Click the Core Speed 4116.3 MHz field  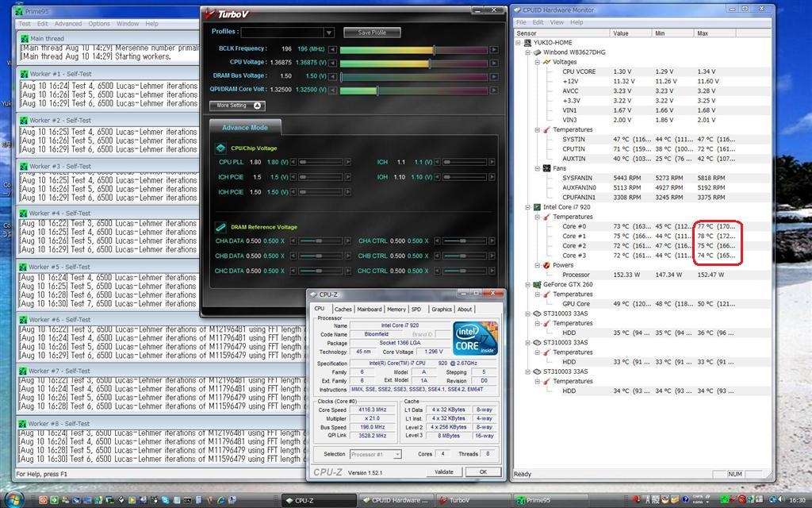click(373, 410)
